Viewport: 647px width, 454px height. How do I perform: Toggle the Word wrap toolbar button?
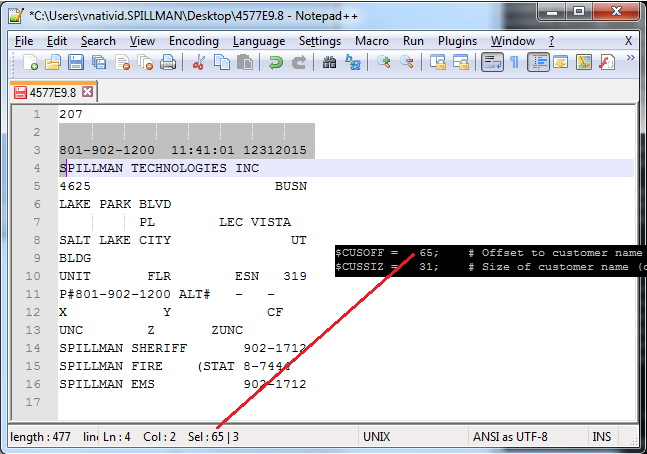[492, 62]
